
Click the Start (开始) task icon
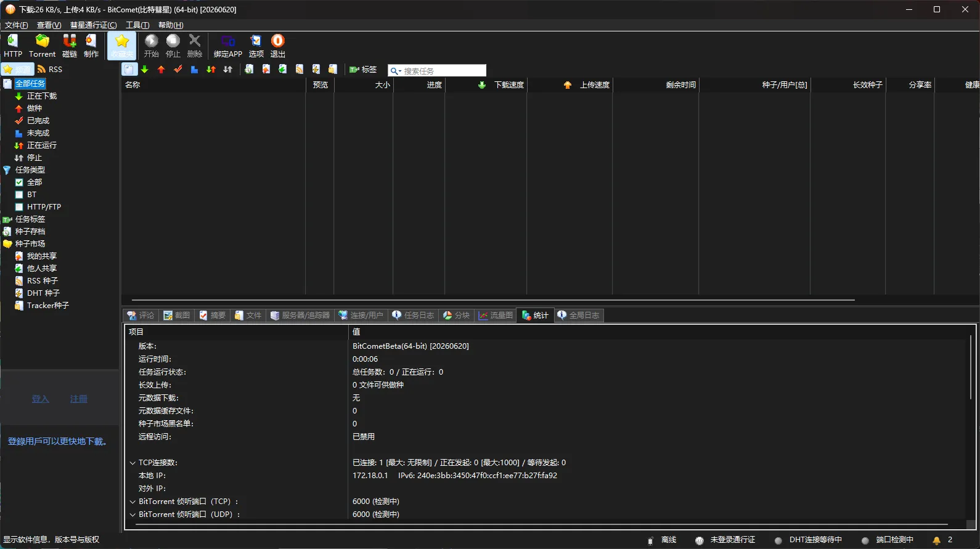[152, 46]
